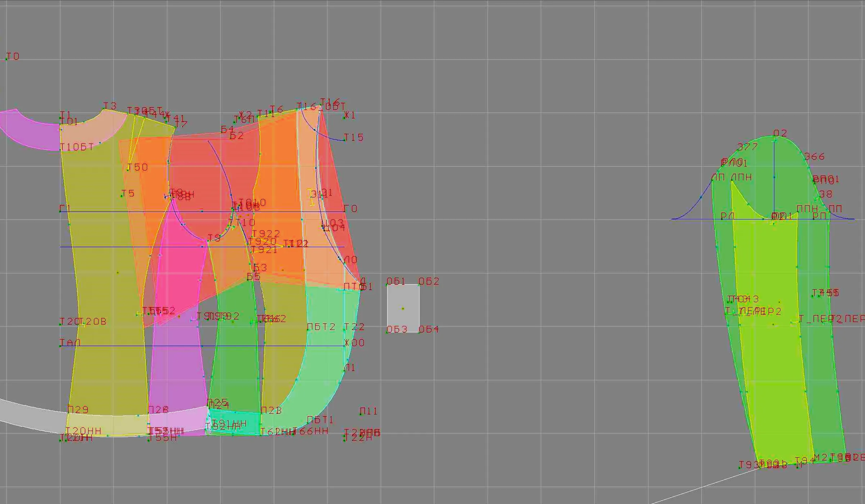
Task: Click the point labeled T5
Action: [x=121, y=196]
